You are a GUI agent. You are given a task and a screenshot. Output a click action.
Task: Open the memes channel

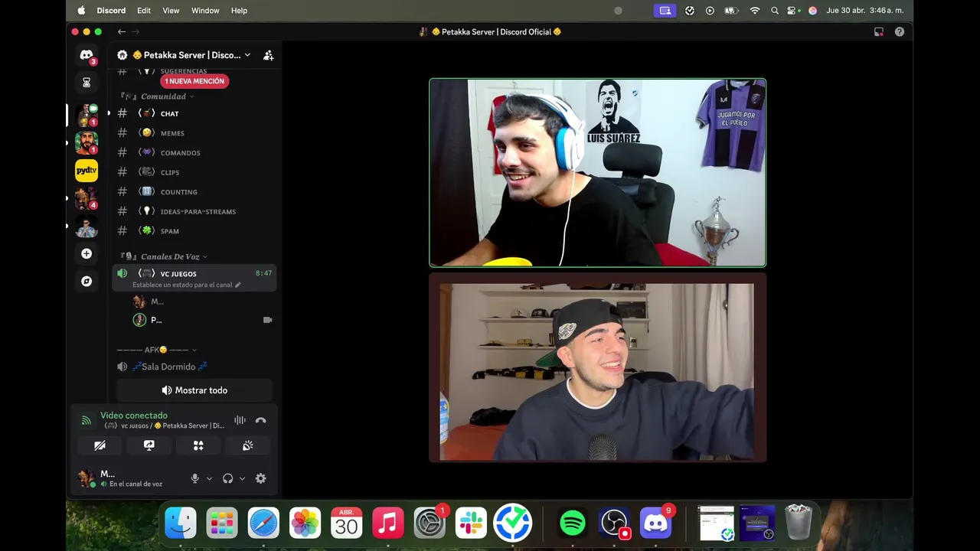click(x=194, y=133)
